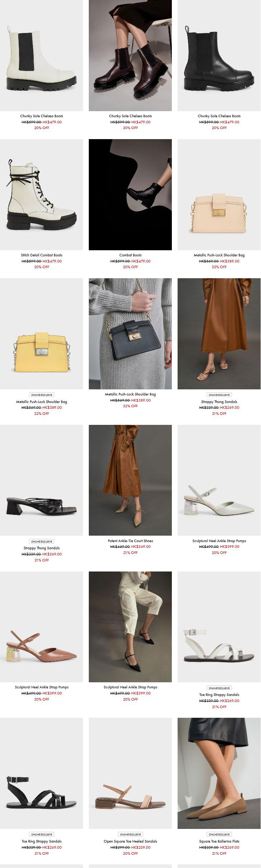
Task: Open the brown skirt Strappy Thong Sandals photo
Action: coord(219,334)
